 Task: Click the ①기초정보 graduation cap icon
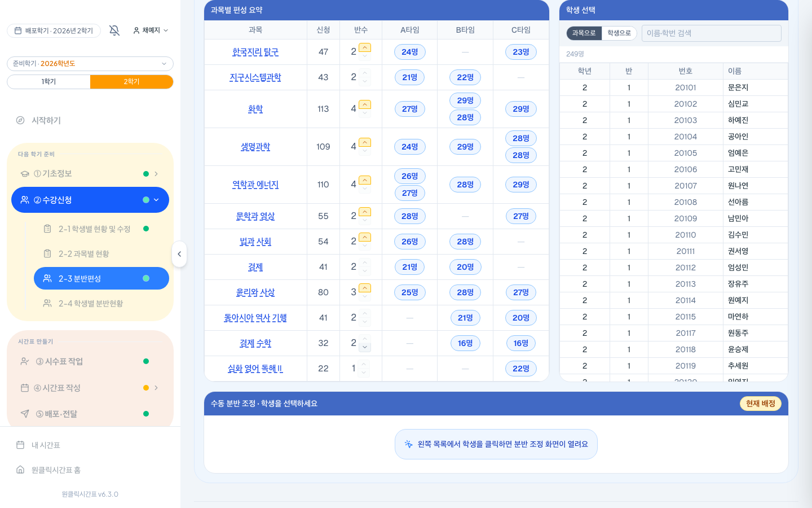coord(25,174)
